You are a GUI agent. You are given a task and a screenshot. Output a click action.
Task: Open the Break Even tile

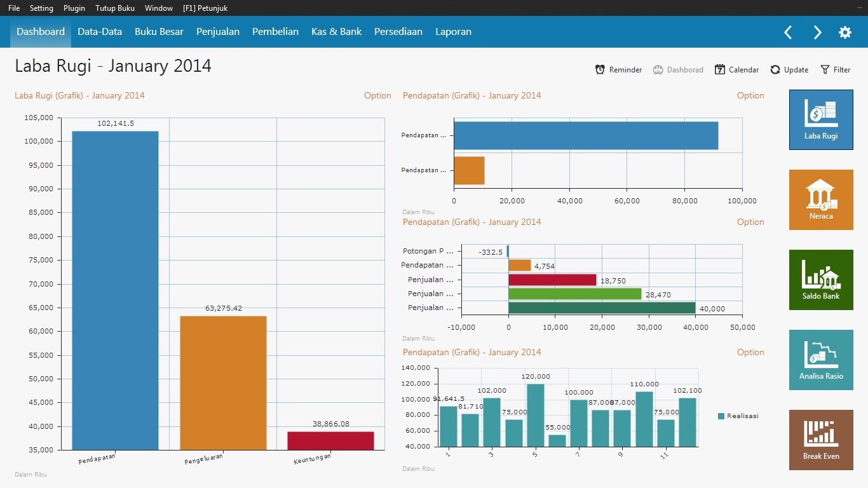click(x=821, y=440)
